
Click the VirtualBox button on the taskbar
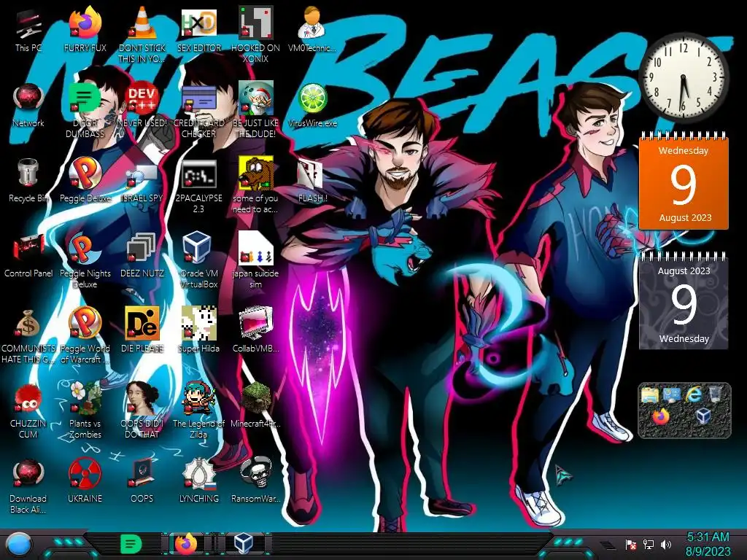[x=244, y=543]
